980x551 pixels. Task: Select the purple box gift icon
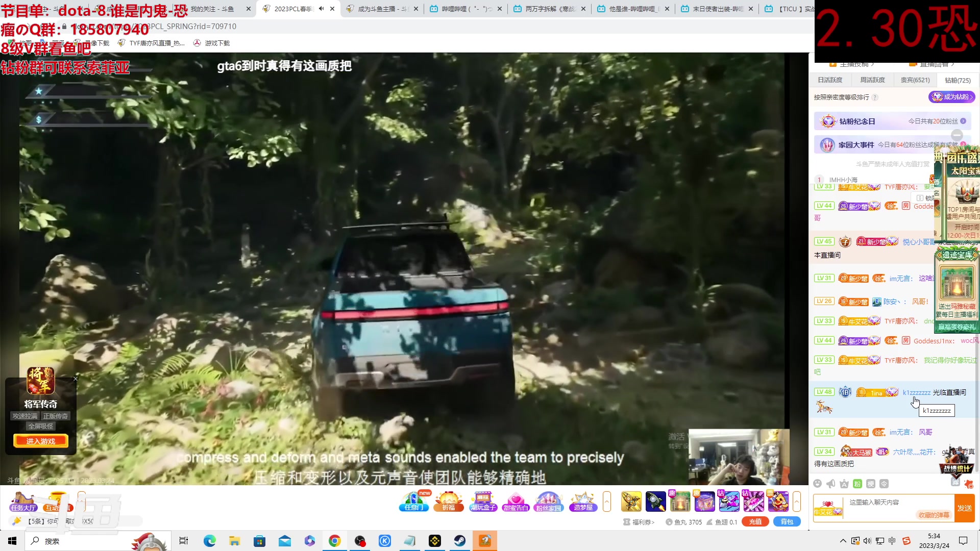click(705, 501)
